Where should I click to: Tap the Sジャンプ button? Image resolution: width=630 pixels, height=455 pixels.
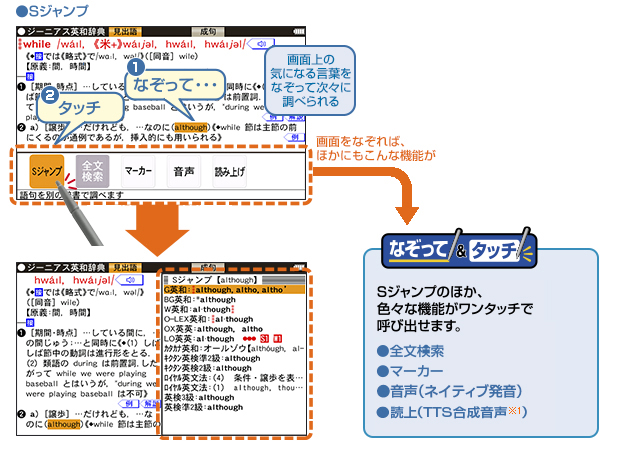coord(47,171)
